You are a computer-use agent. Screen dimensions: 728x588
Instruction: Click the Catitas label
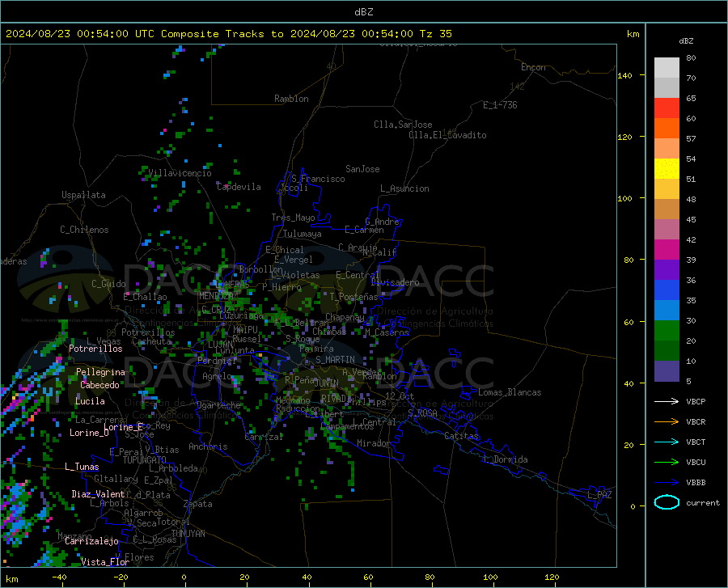[x=461, y=436]
